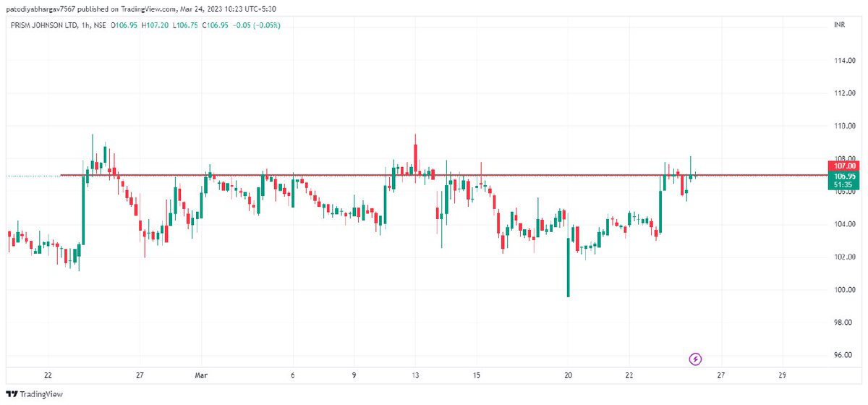
Task: Click the 110.00 price axis label
Action: pos(845,126)
